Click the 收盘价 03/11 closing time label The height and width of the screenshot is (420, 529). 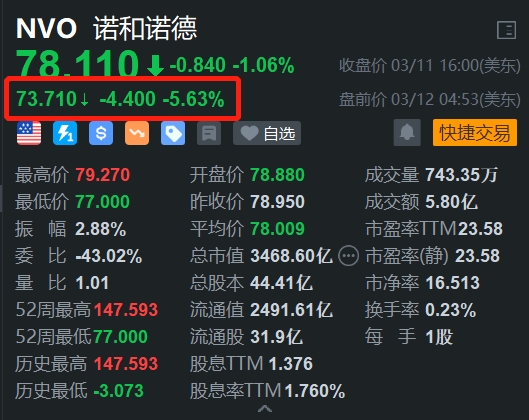[x=429, y=65]
